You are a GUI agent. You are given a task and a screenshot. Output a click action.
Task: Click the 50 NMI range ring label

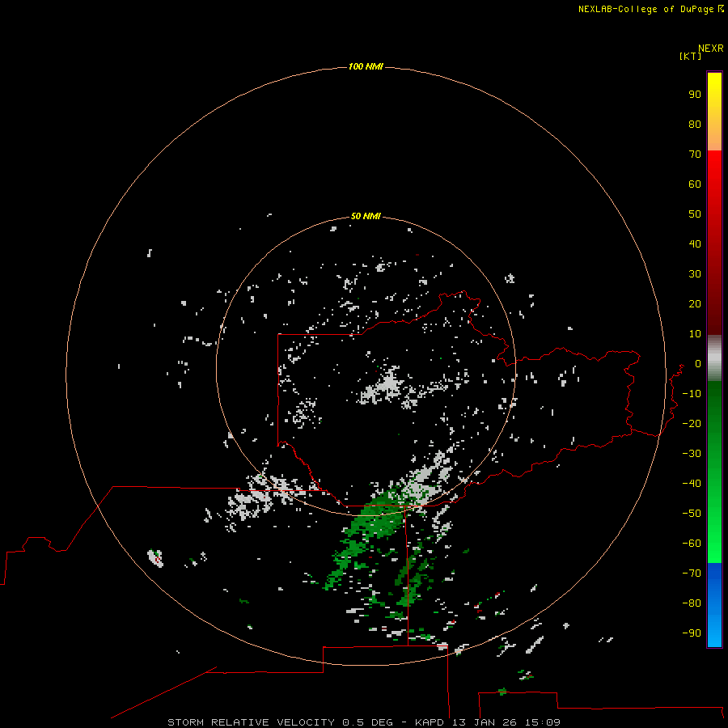click(366, 216)
